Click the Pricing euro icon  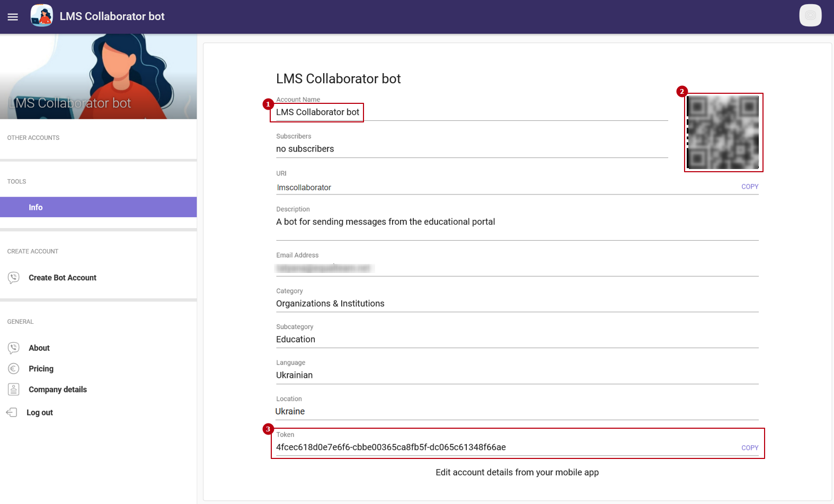pos(14,369)
